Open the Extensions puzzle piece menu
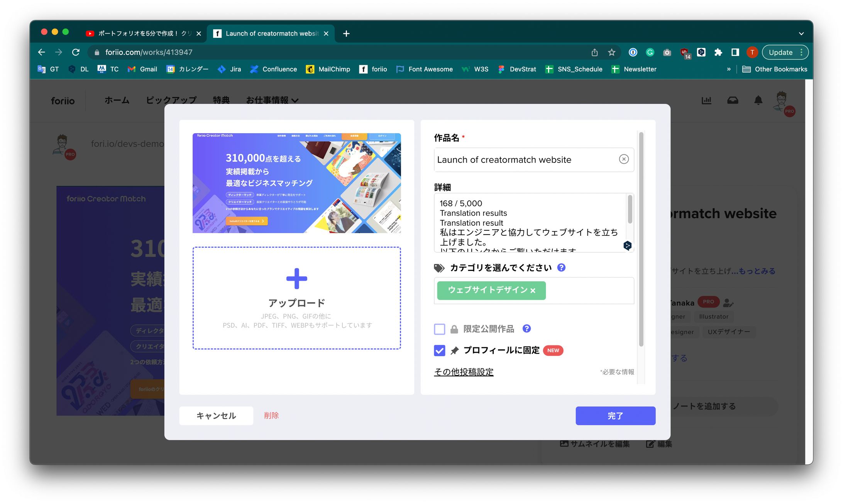Image resolution: width=843 pixels, height=504 pixels. (718, 52)
